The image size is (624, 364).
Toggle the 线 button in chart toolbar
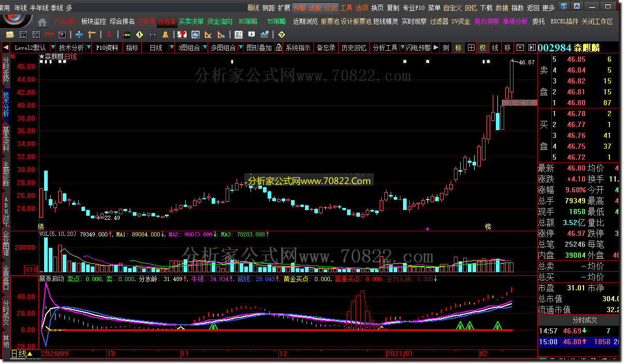coord(495,47)
